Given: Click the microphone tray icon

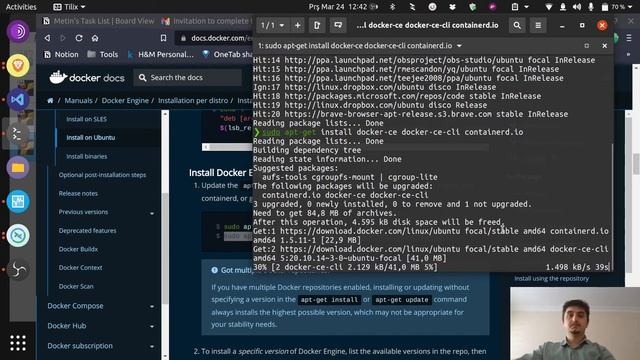Looking at the screenshot, I should coord(591,7).
